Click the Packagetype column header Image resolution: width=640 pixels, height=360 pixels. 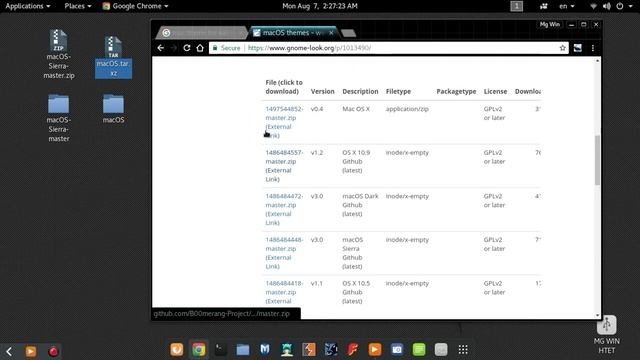click(456, 91)
